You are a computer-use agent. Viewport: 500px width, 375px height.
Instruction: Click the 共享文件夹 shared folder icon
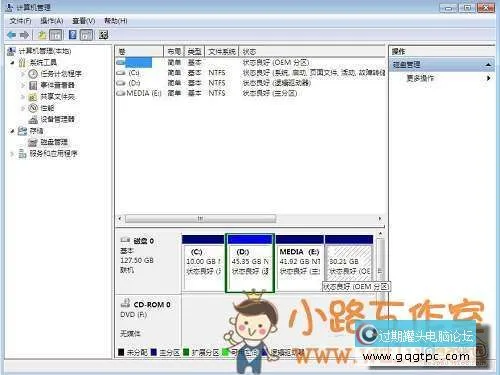33,97
